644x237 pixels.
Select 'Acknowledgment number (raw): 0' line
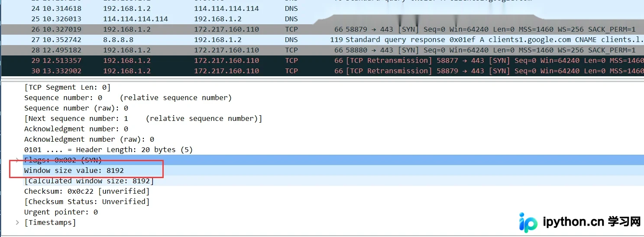click(89, 139)
